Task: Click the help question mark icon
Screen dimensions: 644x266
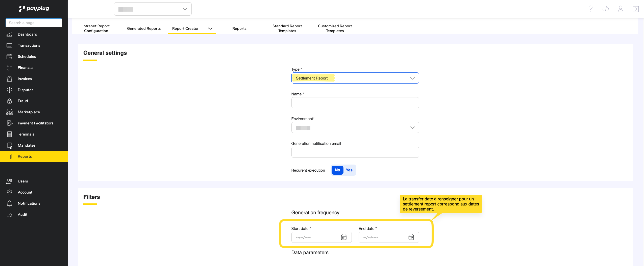Action: click(590, 9)
